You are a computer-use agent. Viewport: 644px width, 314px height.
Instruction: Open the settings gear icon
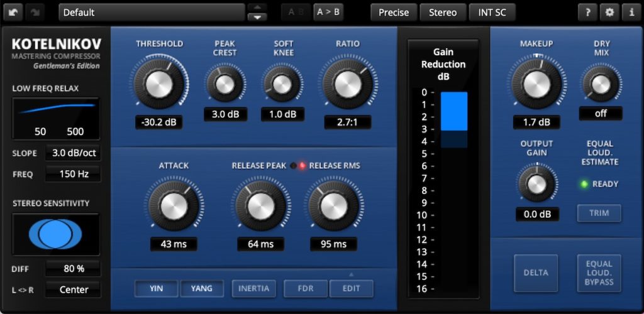pos(609,13)
